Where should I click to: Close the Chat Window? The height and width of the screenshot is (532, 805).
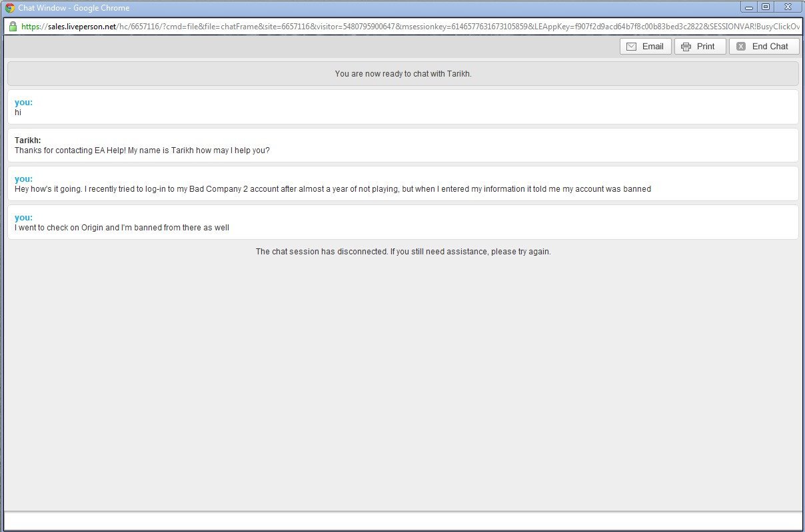coord(788,7)
